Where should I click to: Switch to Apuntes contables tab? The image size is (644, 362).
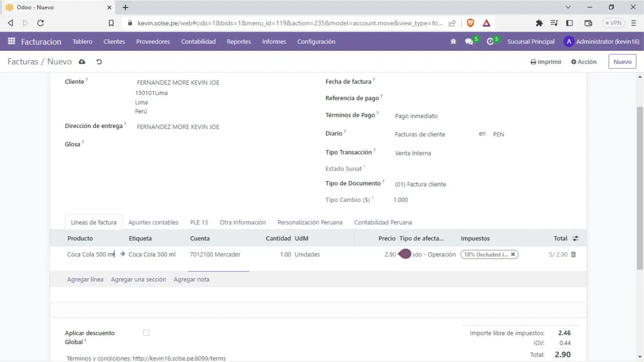pyautogui.click(x=153, y=222)
